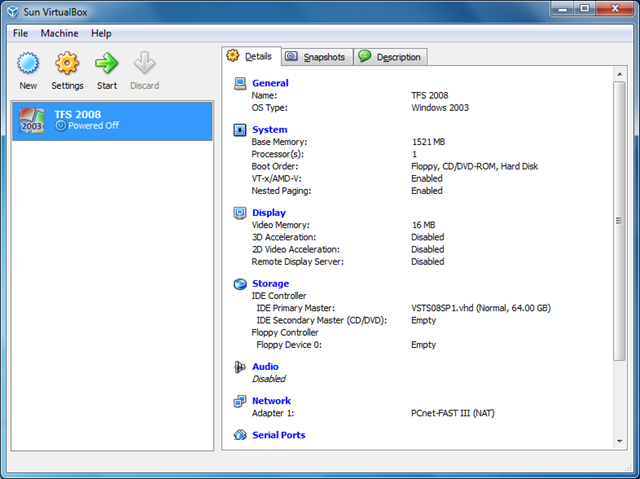Click the IDE Controller label
Viewport: 640px width, 479px height.
coord(279,296)
